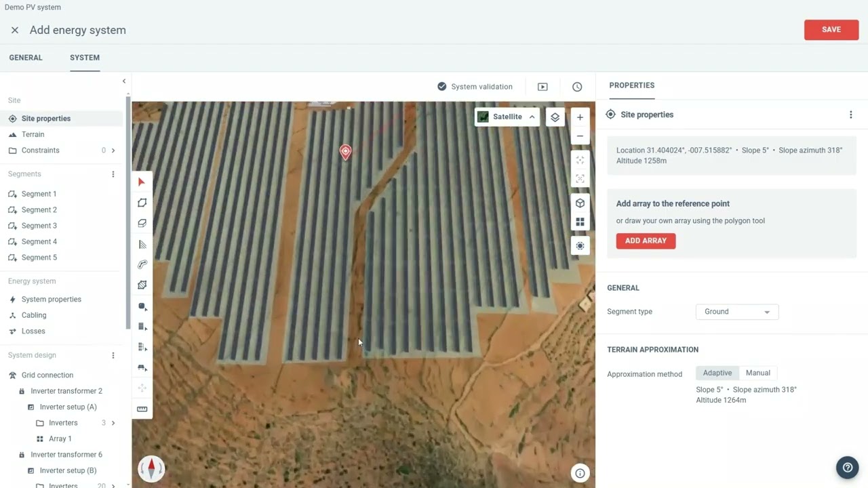The width and height of the screenshot is (868, 488).
Task: Open the help question mark button
Action: [x=848, y=467]
